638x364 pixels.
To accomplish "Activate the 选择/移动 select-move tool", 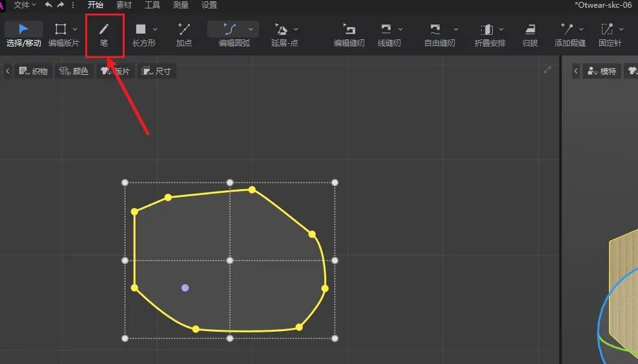I will click(x=24, y=35).
